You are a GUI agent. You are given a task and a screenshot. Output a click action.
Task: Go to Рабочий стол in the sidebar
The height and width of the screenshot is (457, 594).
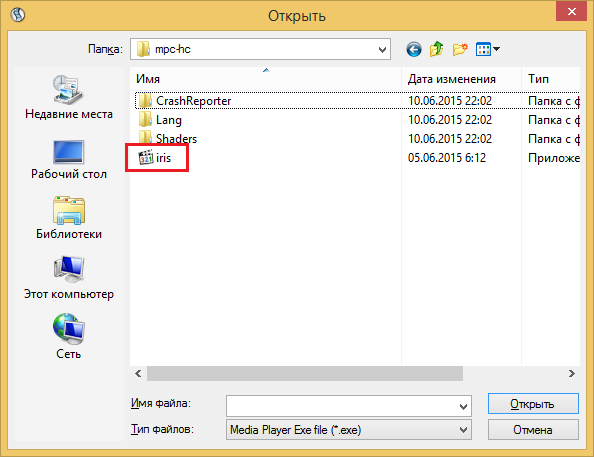pos(69,159)
